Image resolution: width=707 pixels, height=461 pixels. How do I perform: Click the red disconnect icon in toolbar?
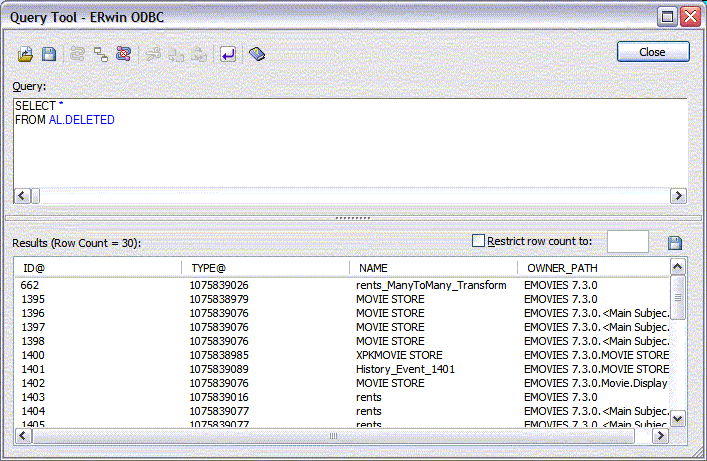click(x=123, y=54)
